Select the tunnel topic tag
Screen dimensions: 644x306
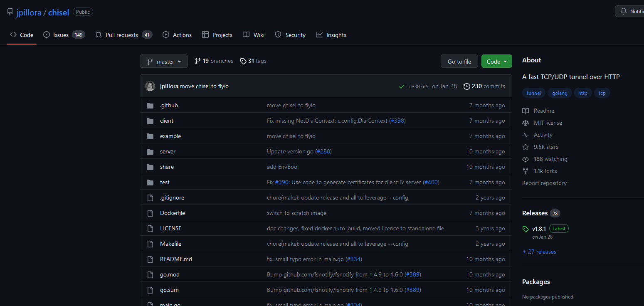click(533, 93)
